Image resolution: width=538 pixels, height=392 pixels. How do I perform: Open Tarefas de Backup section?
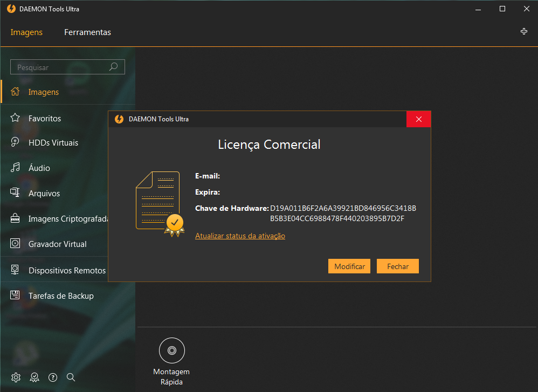[x=61, y=296]
